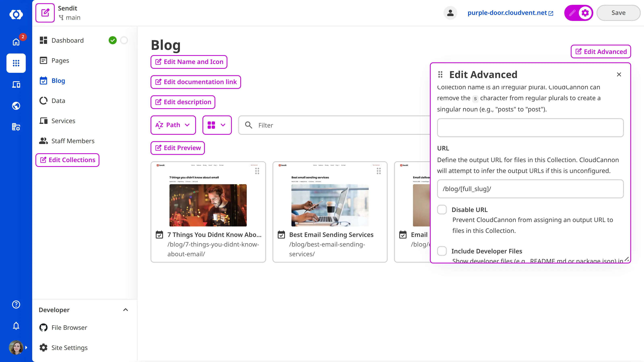644x362 pixels.
Task: Close the Edit Advanced panel
Action: coord(619,74)
